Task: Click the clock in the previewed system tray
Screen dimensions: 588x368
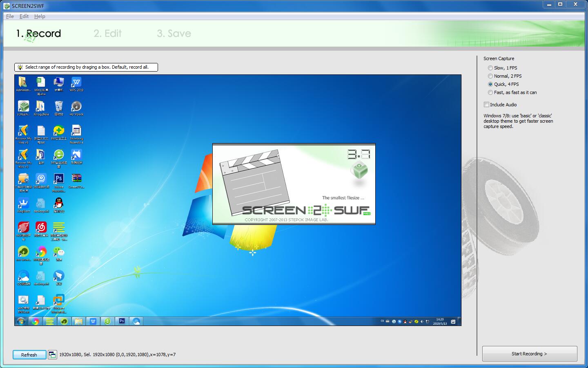Action: [x=440, y=321]
